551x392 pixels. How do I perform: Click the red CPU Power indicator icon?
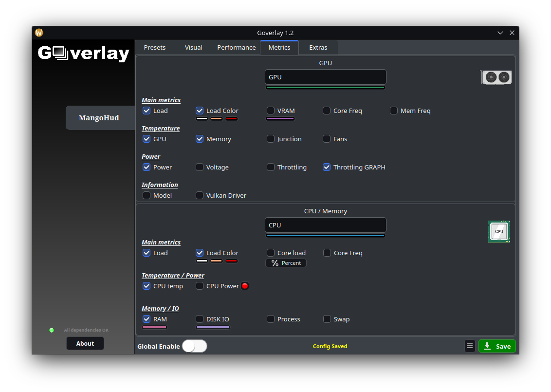coord(245,286)
